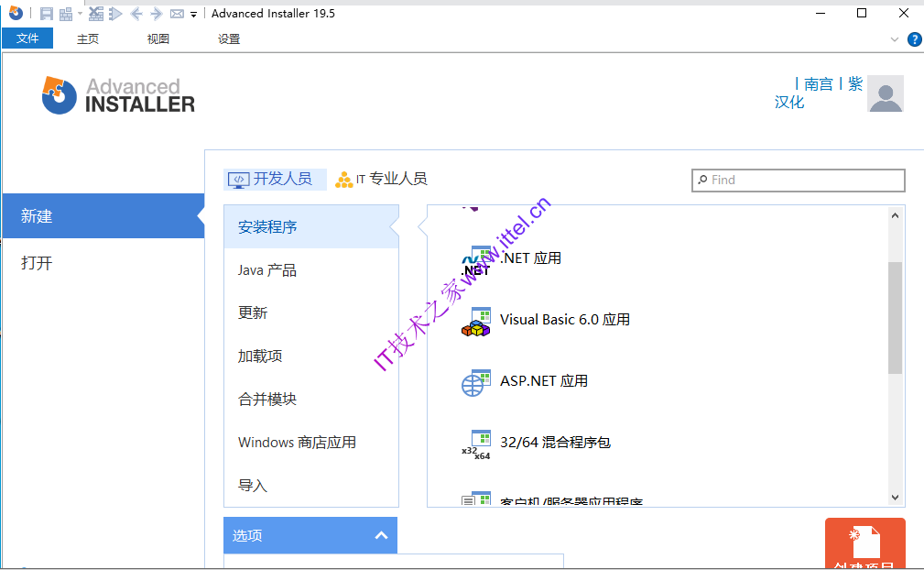Viewport: 924px width, 570px height.
Task: Click the Back arrow in quick access toolbar
Action: [x=136, y=14]
